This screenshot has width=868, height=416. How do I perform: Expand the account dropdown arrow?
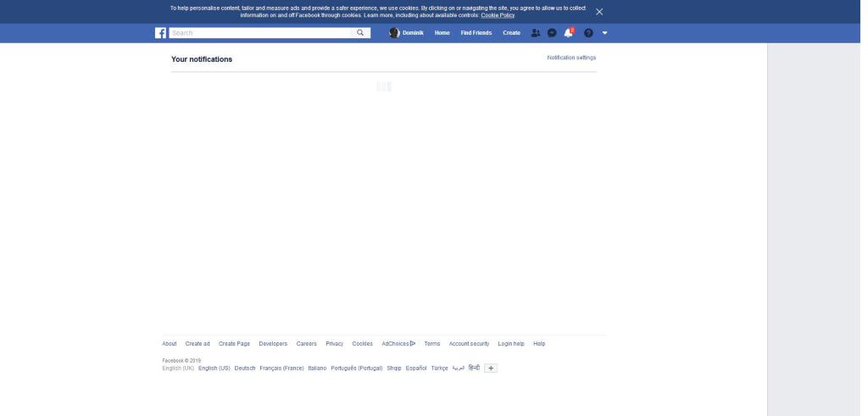(x=604, y=33)
